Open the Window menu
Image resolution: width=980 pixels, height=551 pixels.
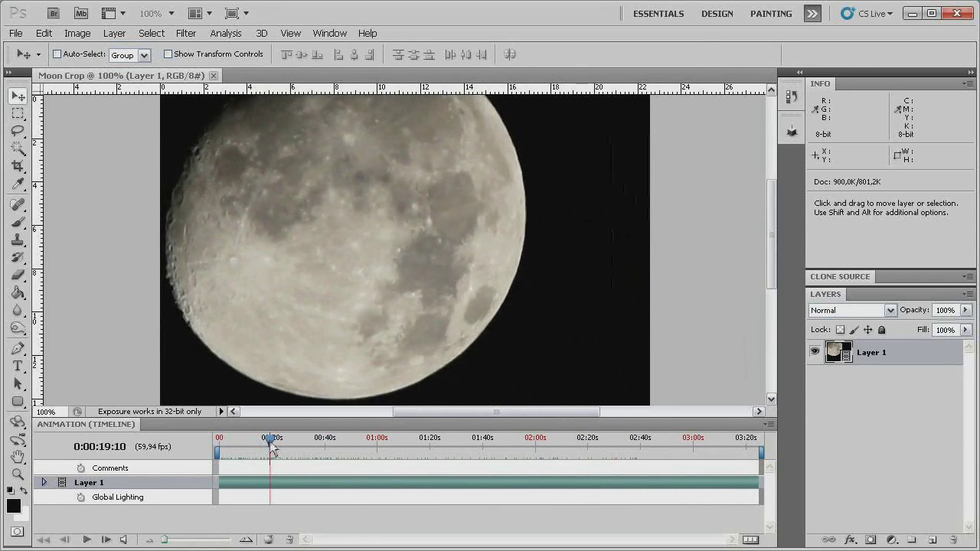pyautogui.click(x=330, y=33)
